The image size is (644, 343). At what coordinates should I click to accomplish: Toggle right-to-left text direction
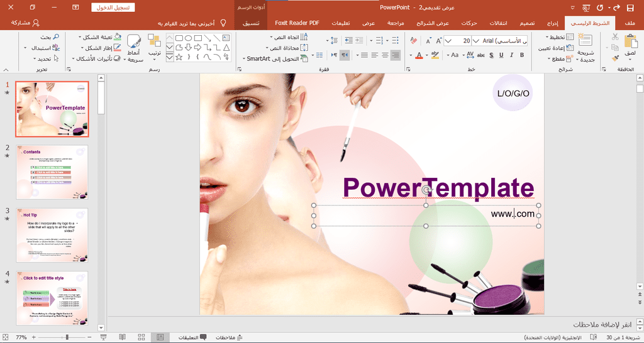[x=344, y=55]
